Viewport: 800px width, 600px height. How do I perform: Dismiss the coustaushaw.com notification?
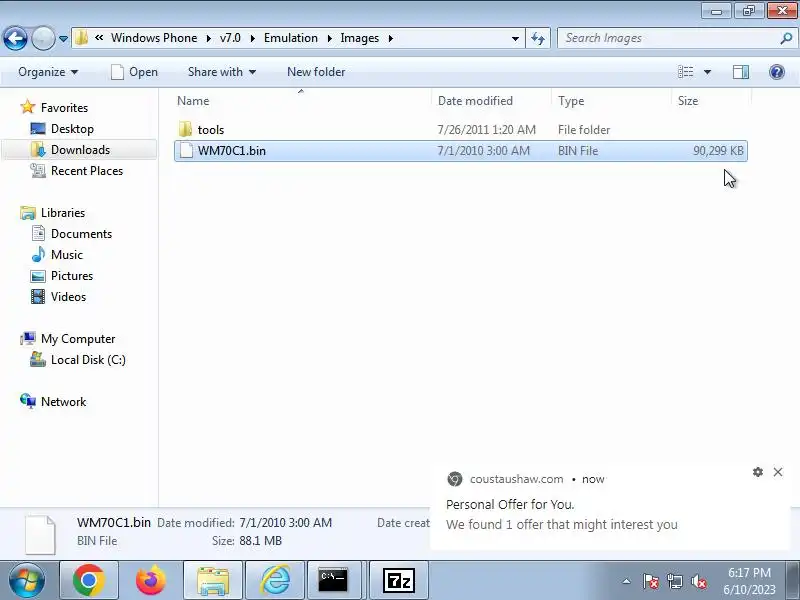point(778,472)
